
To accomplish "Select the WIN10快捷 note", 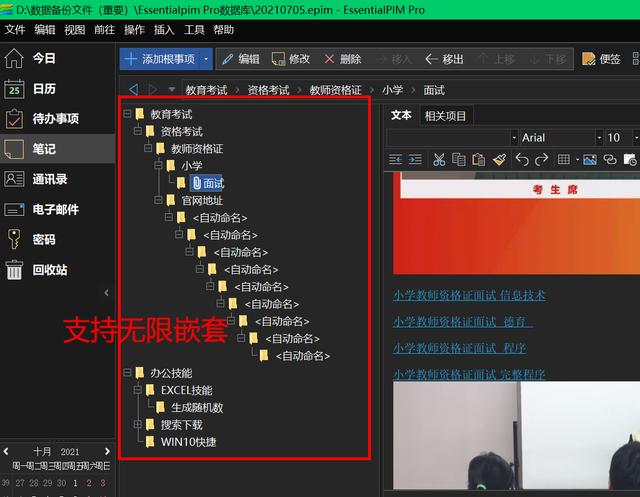I will point(189,442).
